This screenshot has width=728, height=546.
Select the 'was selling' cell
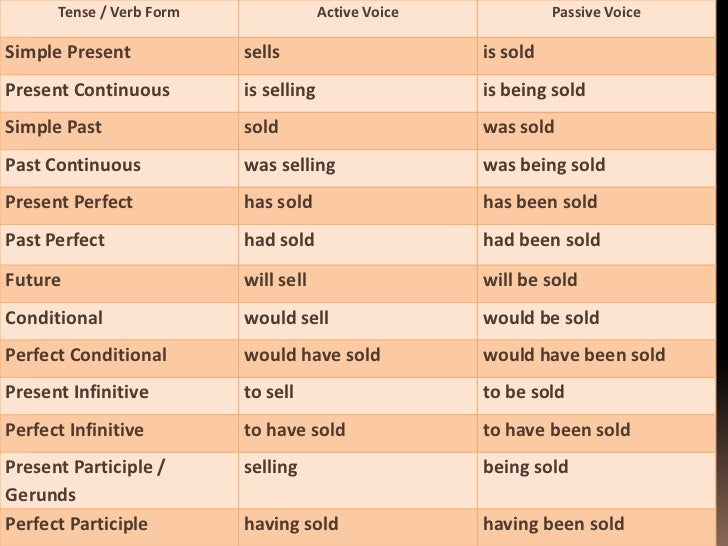290,165
